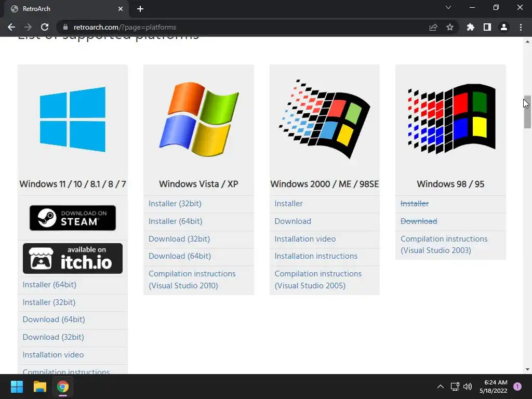Open the Installation instructions link
Viewport: 532px width, 399px height.
(x=316, y=256)
